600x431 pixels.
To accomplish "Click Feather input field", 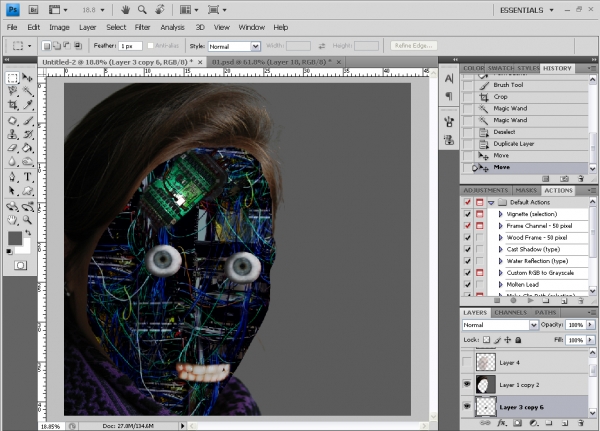I will click(x=130, y=46).
